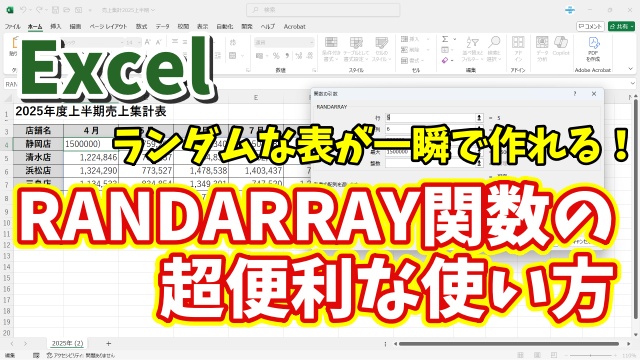Click row header 15

7,278
